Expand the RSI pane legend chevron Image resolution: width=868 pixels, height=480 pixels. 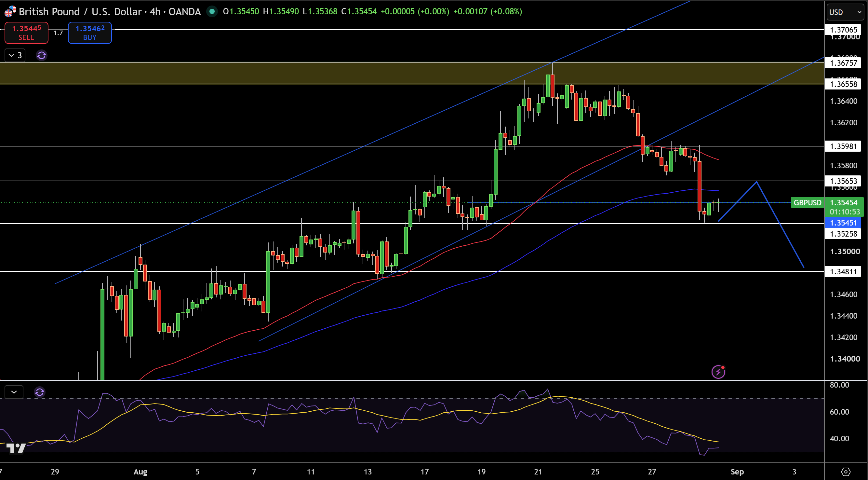[x=14, y=392]
